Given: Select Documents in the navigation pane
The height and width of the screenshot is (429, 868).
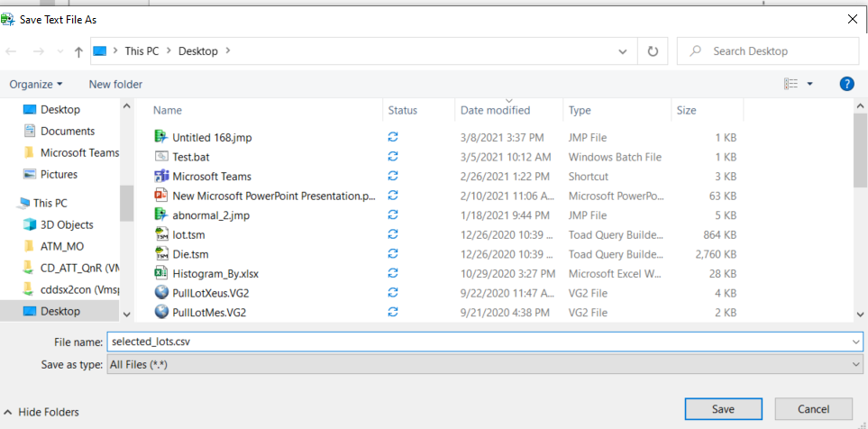Looking at the screenshot, I should (x=67, y=131).
